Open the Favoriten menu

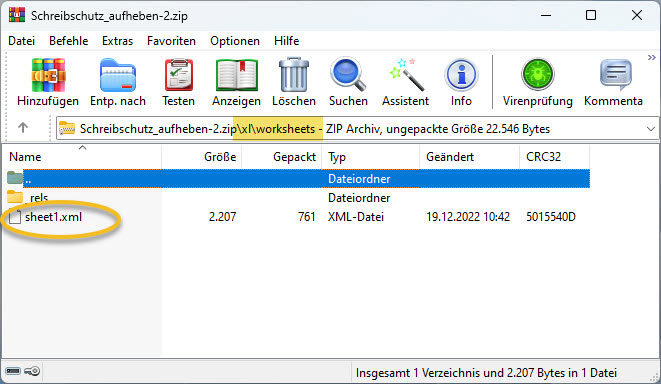(171, 41)
